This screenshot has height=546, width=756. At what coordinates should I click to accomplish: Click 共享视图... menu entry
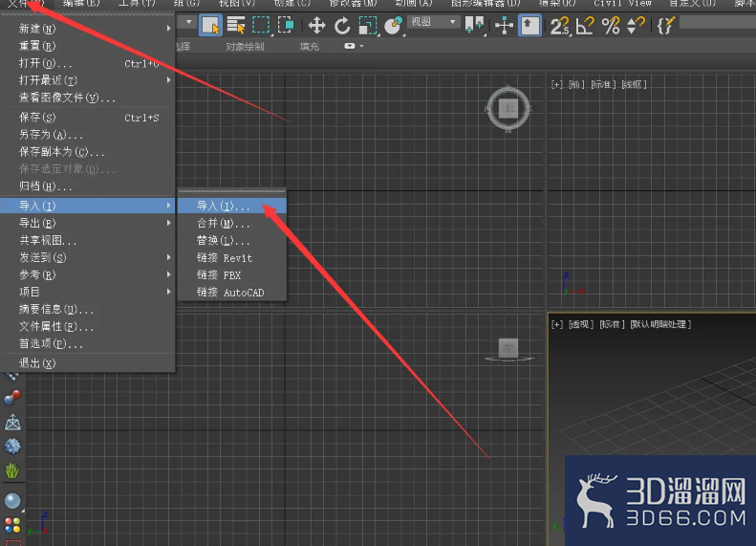click(x=88, y=240)
